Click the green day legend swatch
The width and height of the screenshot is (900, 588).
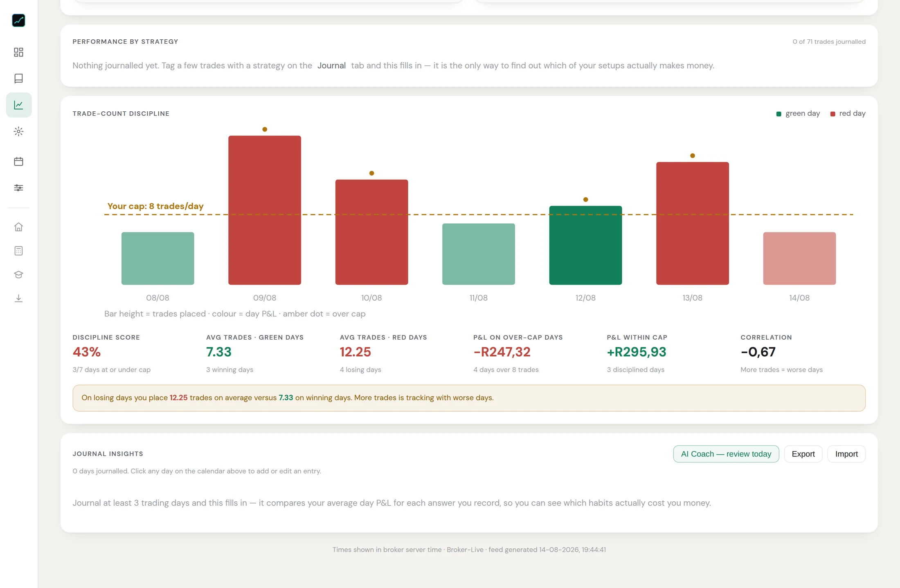click(x=778, y=114)
